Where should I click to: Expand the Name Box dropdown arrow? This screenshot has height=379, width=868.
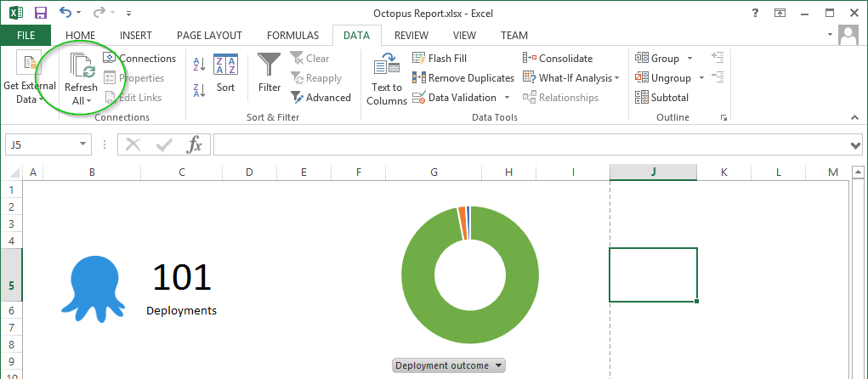pyautogui.click(x=83, y=144)
